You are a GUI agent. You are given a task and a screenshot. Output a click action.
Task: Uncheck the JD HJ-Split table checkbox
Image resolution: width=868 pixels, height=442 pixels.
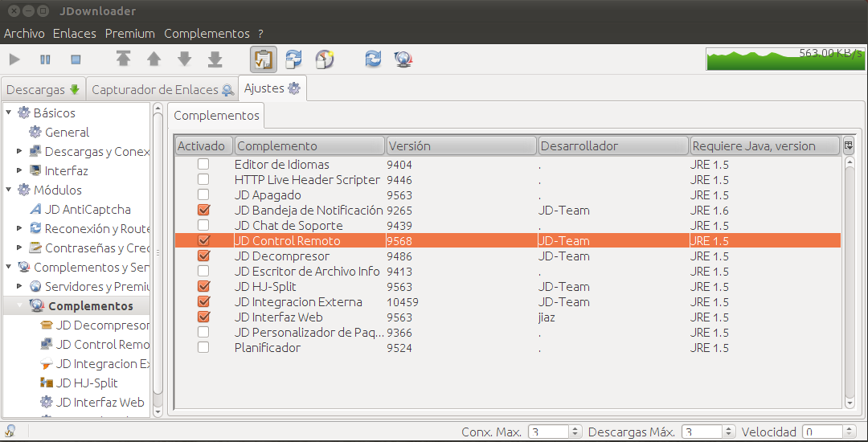pos(203,287)
